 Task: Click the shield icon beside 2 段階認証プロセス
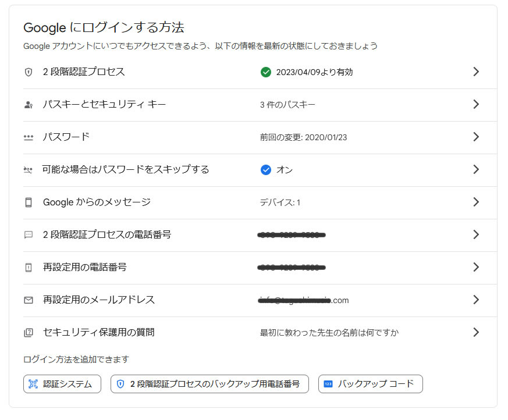(29, 72)
